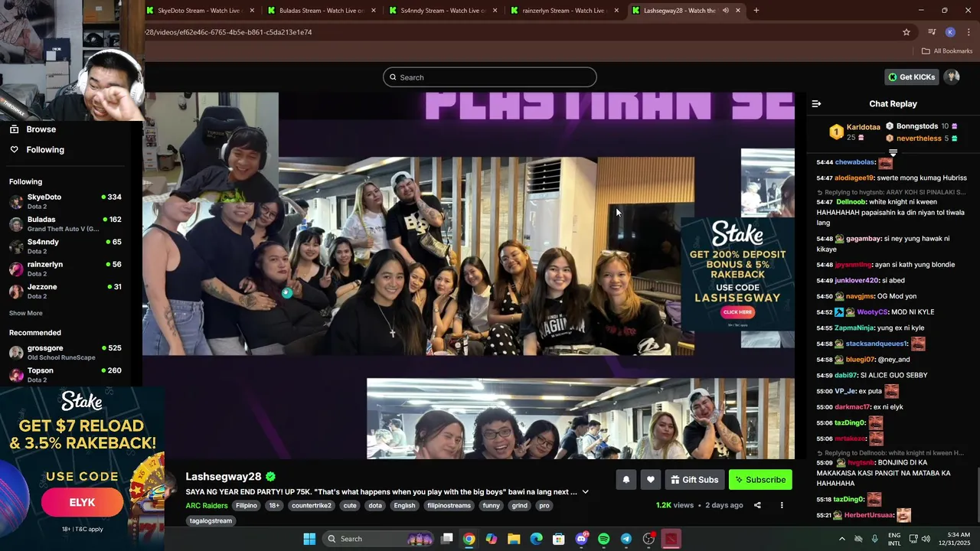Image resolution: width=980 pixels, height=551 pixels.
Task: Click username alodiagee19 in chat
Action: coord(854,178)
